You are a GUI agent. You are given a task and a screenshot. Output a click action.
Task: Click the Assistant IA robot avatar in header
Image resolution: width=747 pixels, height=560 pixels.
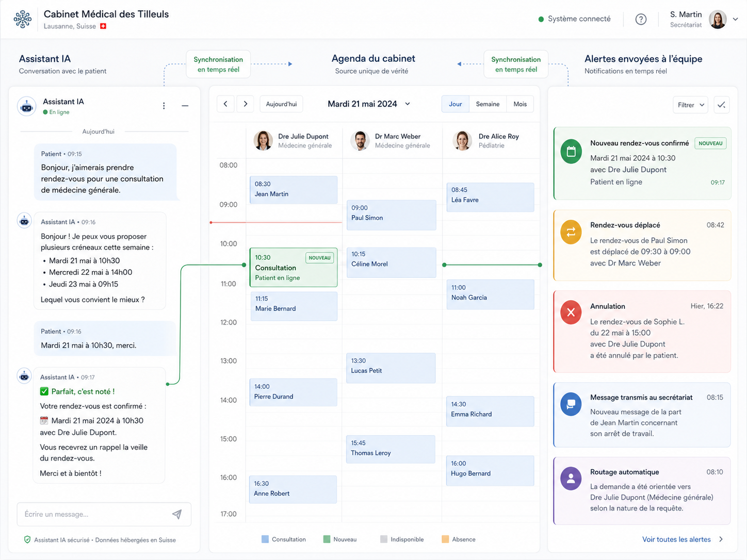pos(27,106)
